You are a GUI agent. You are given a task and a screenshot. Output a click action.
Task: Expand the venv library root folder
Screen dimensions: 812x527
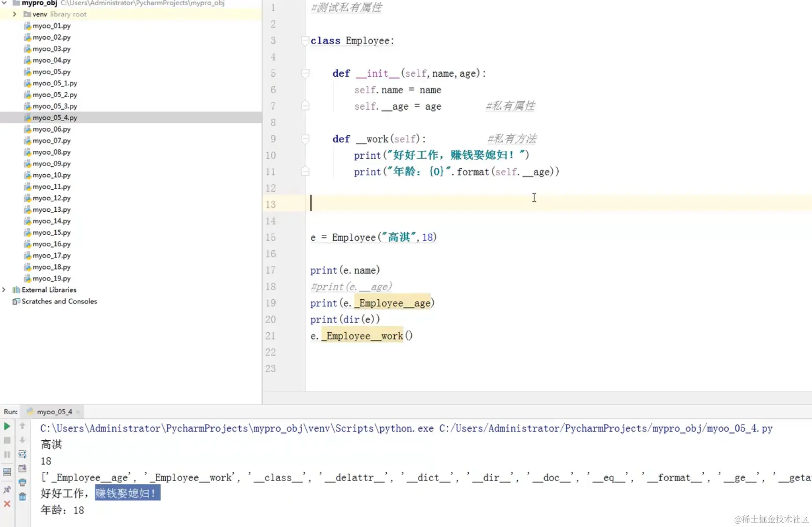pyautogui.click(x=15, y=14)
